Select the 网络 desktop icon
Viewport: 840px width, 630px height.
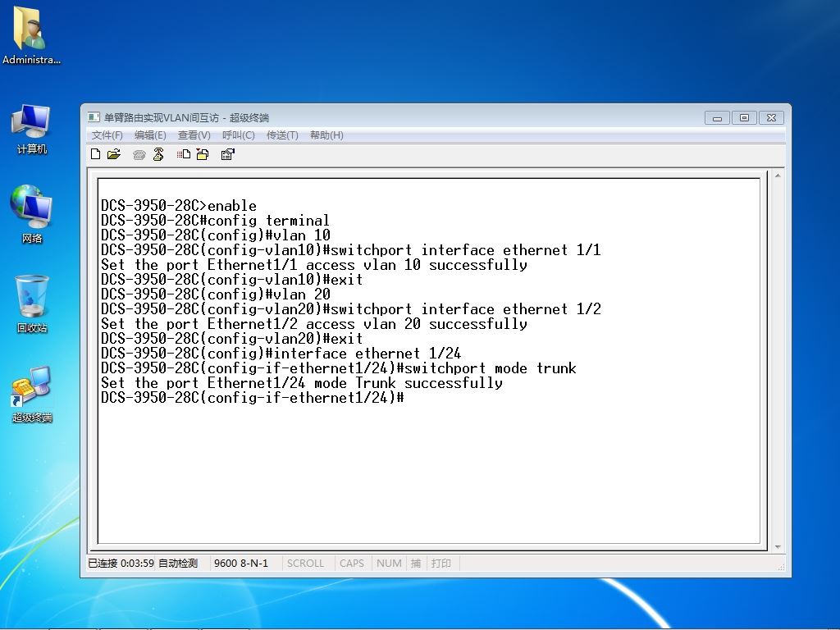coord(32,214)
